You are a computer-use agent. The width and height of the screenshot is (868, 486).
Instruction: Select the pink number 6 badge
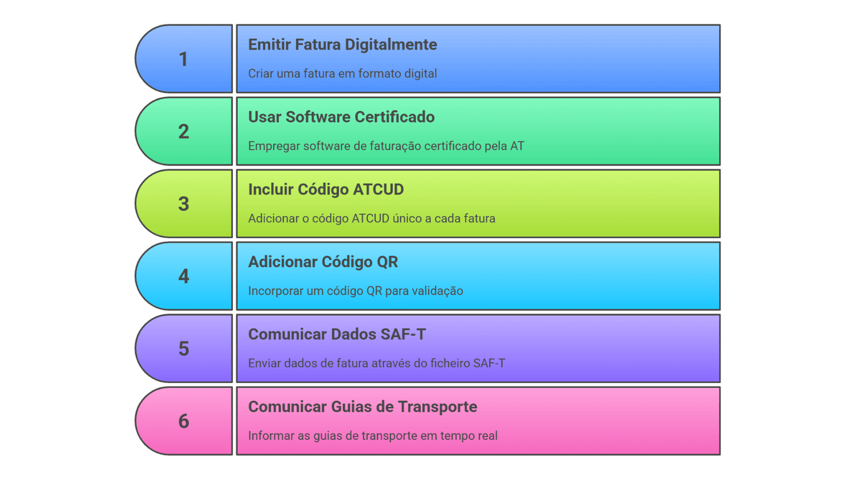(x=184, y=421)
